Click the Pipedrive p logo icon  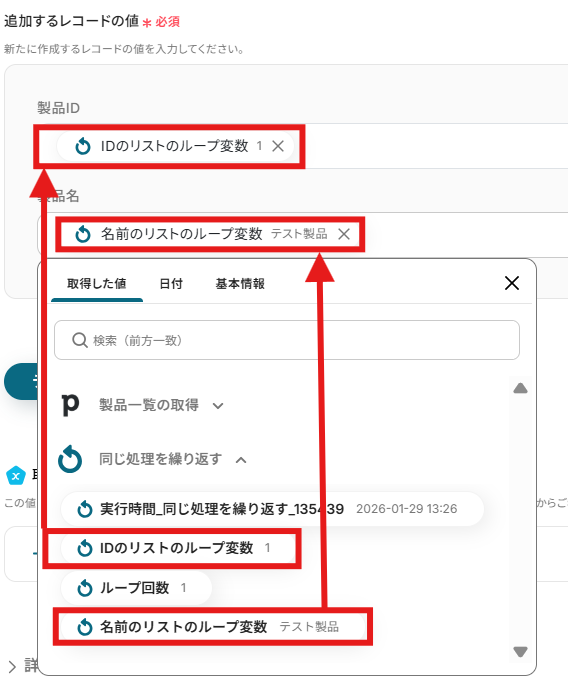[70, 405]
